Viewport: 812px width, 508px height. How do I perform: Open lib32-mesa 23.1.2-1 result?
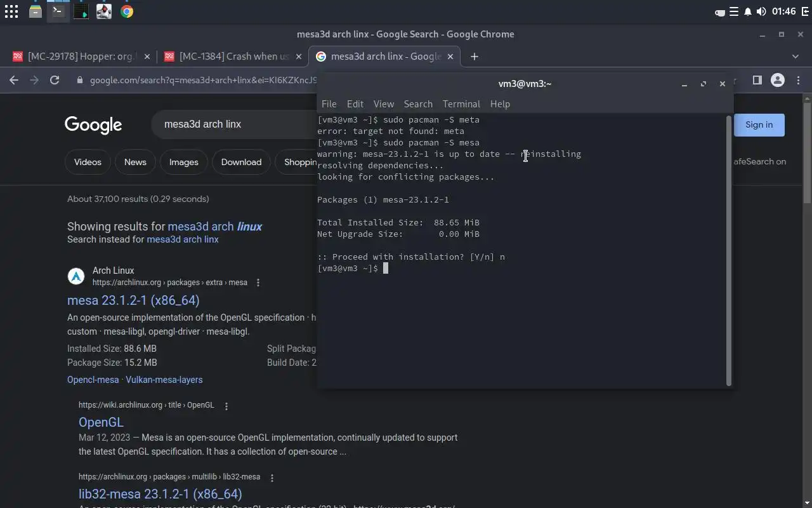[160, 494]
